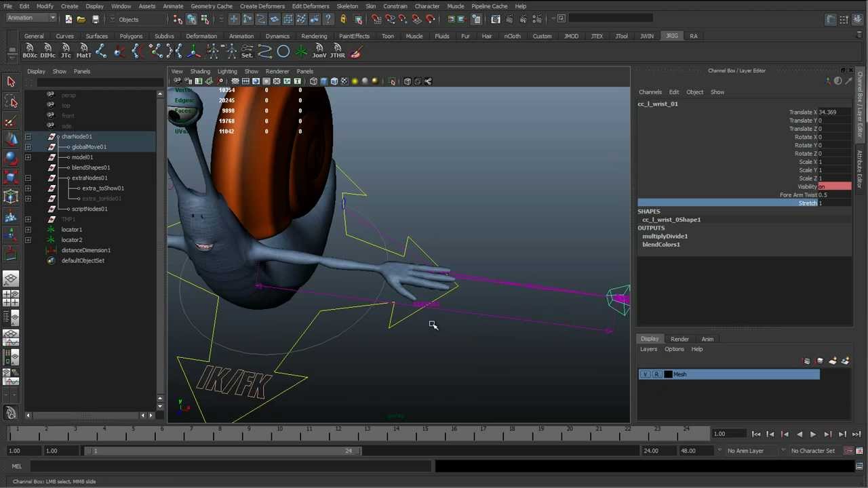Screen dimensions: 868x488
Task: Pick the Rotate tool sphere icon
Action: [x=11, y=158]
